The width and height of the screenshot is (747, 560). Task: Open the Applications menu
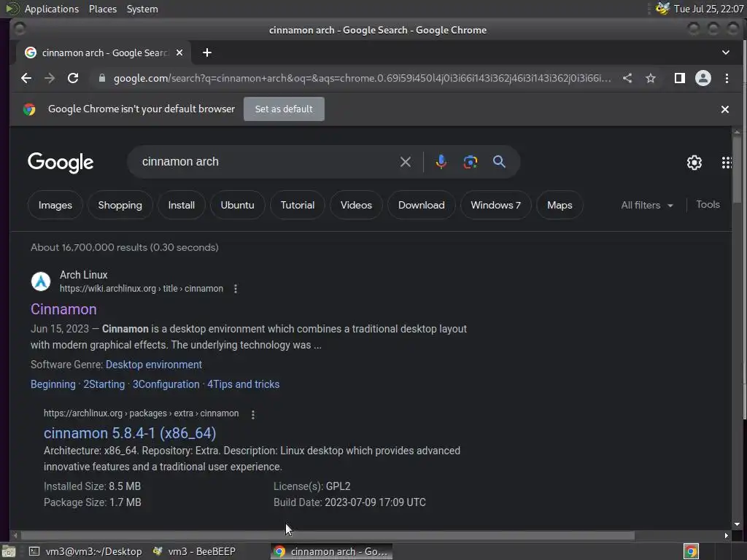click(x=52, y=9)
